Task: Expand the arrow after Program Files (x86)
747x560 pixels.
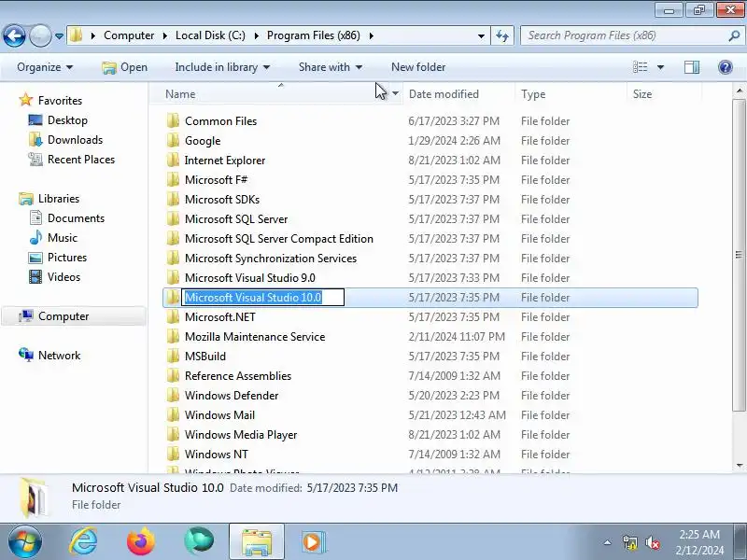Action: pos(371,35)
